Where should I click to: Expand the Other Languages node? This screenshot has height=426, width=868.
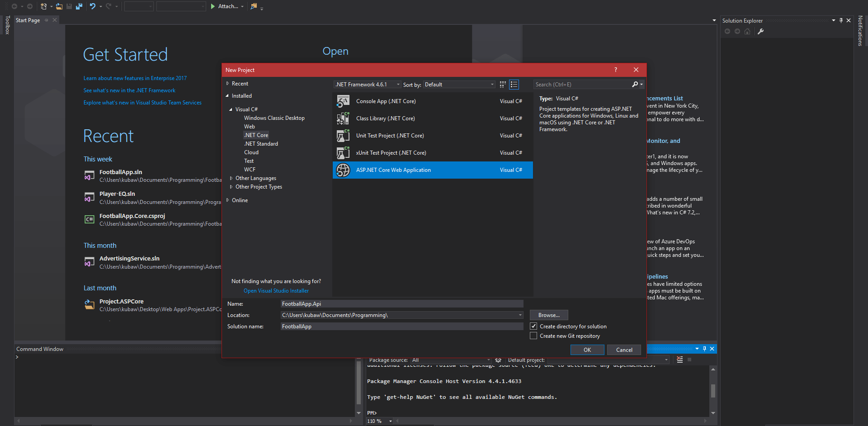231,178
